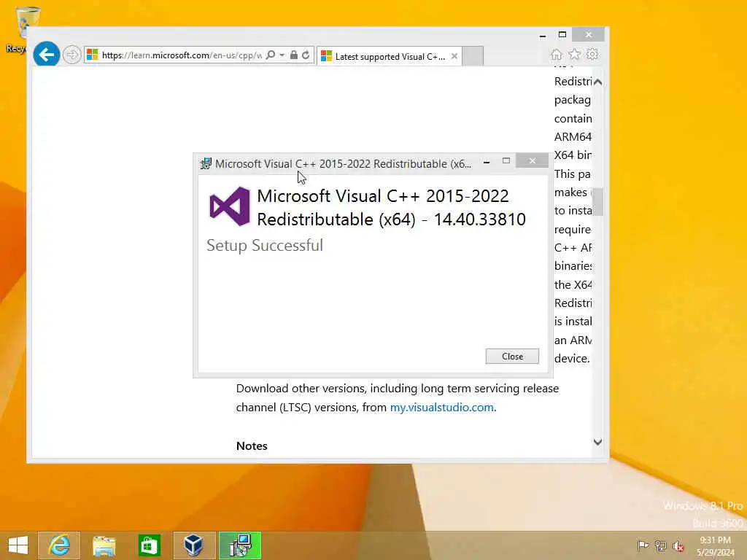Open network icon in system tray
747x560 pixels.
click(x=660, y=545)
